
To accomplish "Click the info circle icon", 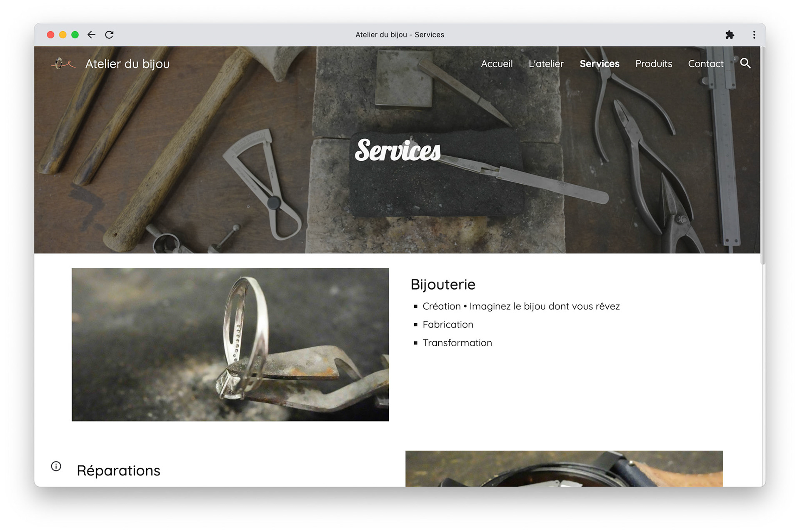I will [x=56, y=466].
